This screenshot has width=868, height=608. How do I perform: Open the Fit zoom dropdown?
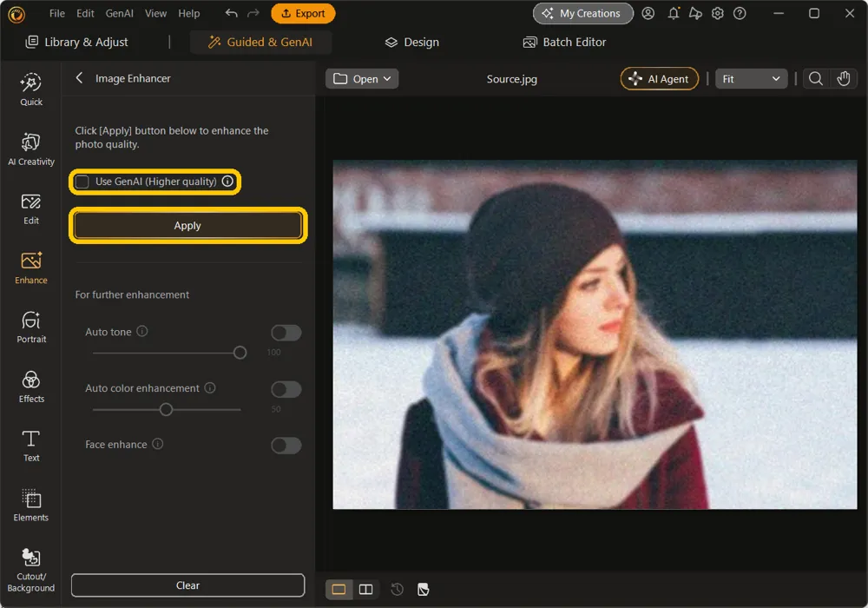pos(751,79)
